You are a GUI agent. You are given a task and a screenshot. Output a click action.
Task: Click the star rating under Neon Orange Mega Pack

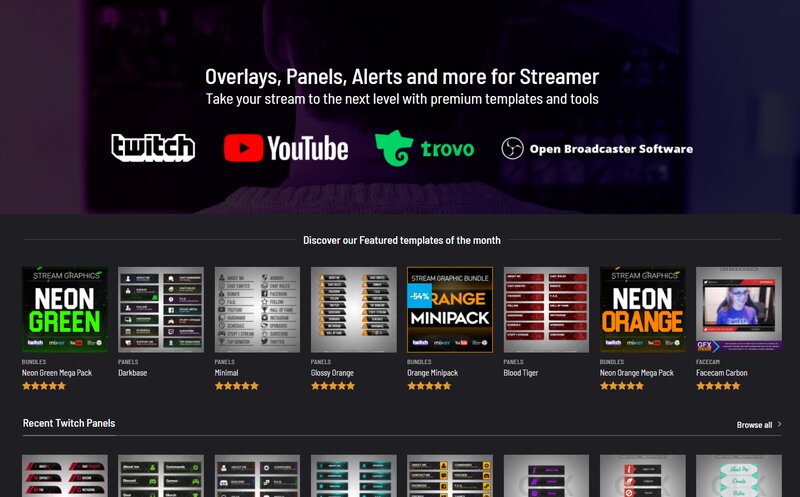[622, 386]
